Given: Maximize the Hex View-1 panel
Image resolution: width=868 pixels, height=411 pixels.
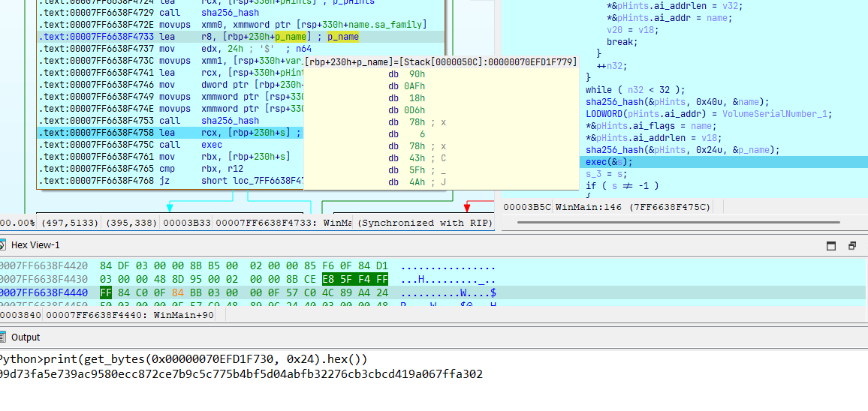Looking at the screenshot, I should 831,245.
